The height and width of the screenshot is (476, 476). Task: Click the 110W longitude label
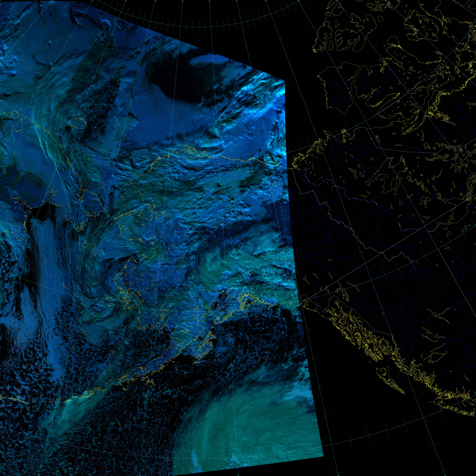(337, 1)
